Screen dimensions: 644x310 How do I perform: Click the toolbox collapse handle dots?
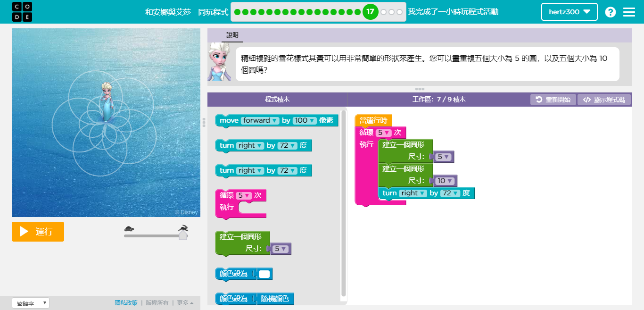tap(204, 122)
